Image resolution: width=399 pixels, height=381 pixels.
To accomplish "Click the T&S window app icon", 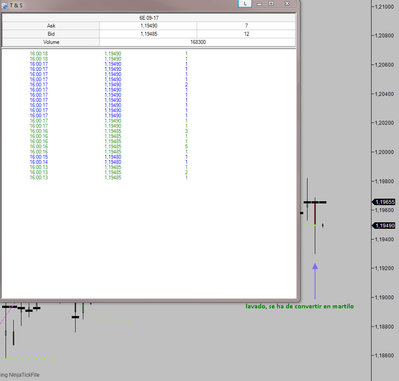I will [5, 5].
